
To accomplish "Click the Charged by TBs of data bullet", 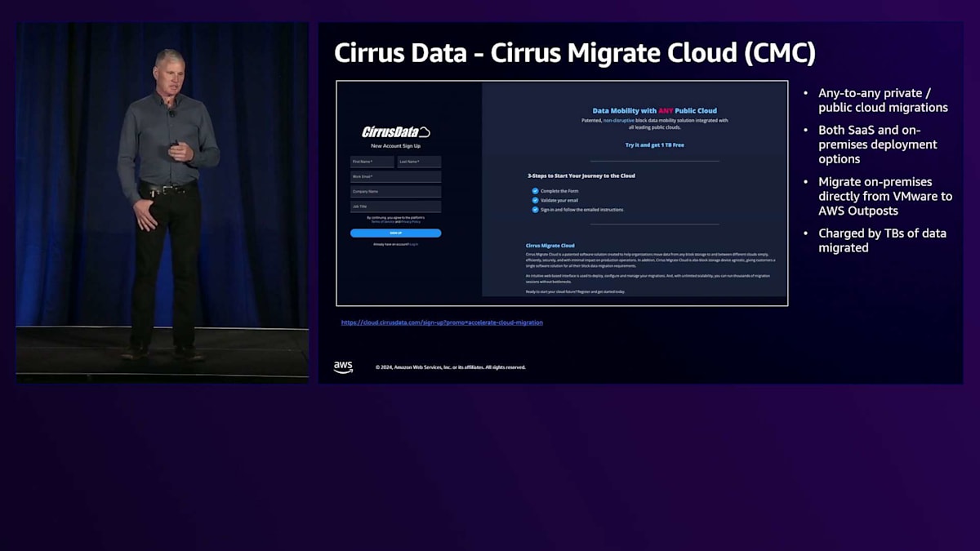I will click(882, 240).
